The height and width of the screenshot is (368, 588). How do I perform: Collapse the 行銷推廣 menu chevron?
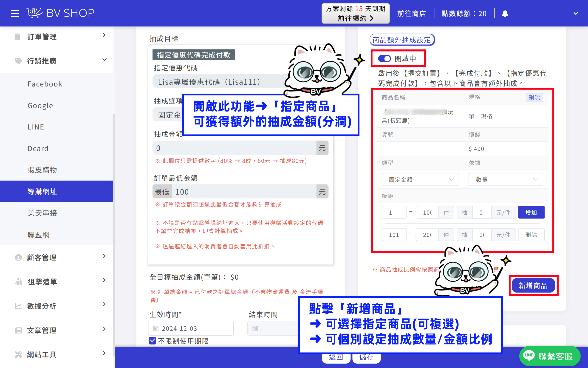105,60
